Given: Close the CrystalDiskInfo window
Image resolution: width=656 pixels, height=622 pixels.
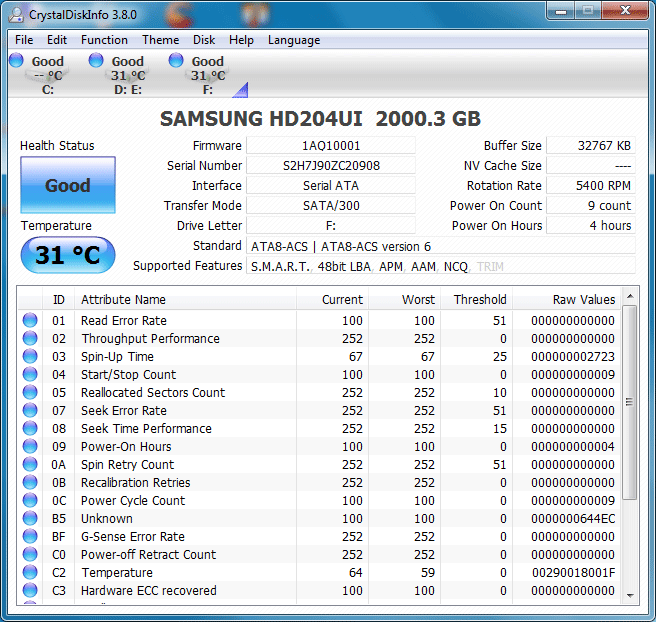Looking at the screenshot, I should tap(625, 11).
